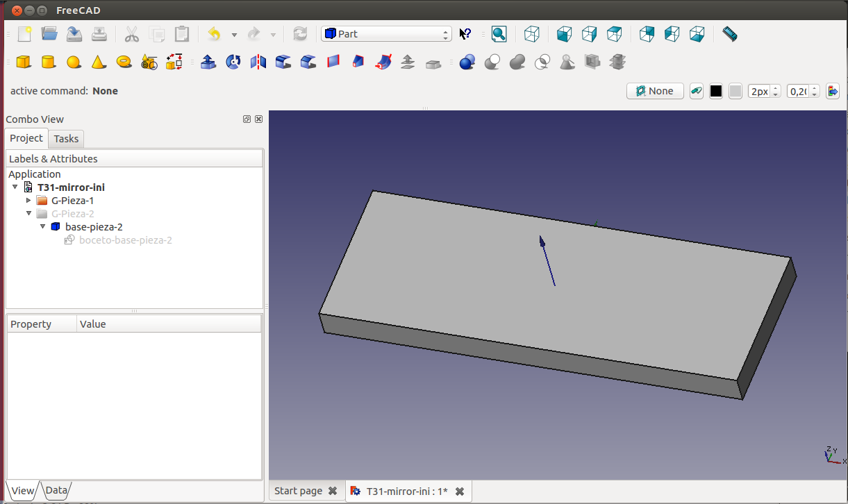Open the Start page tab
Screen dimensions: 848x504
click(298, 491)
